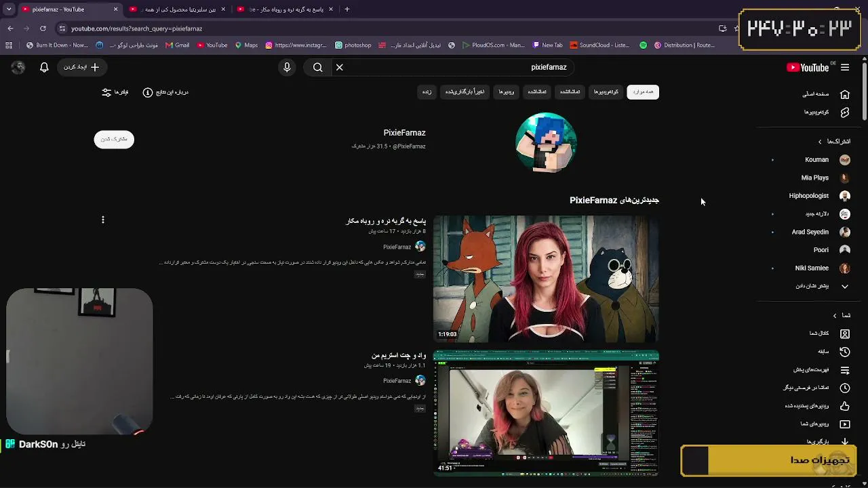Open the browser tab search dropdown
The height and width of the screenshot is (488, 868).
pyautogui.click(x=9, y=9)
